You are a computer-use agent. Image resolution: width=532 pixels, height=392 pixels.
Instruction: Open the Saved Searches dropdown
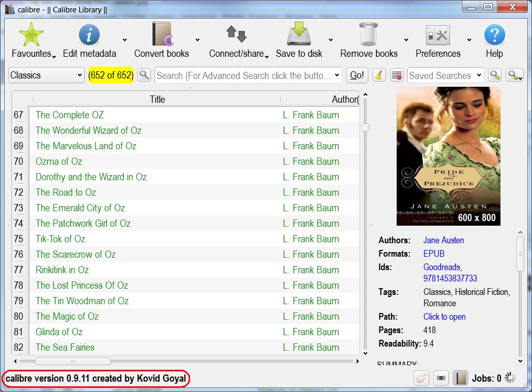coord(445,75)
